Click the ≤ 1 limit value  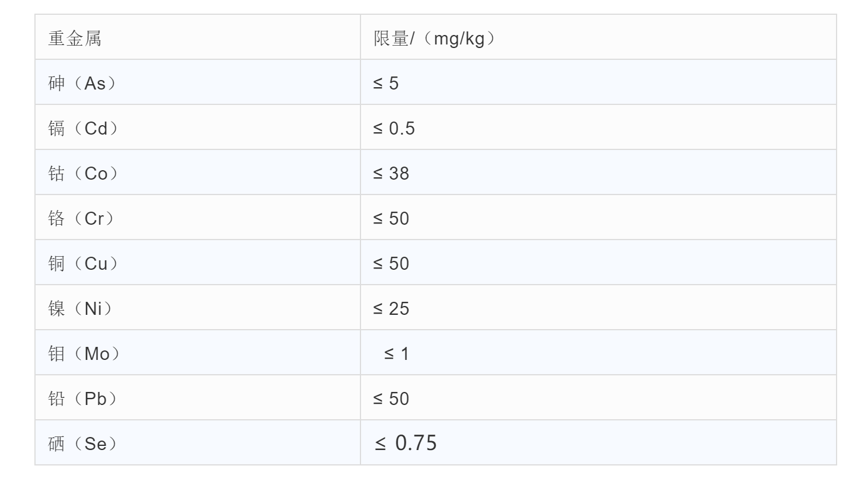pyautogui.click(x=397, y=354)
